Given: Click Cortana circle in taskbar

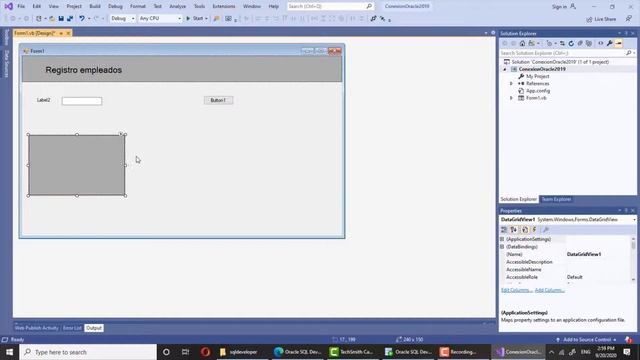Looking at the screenshot, I should point(166,352).
